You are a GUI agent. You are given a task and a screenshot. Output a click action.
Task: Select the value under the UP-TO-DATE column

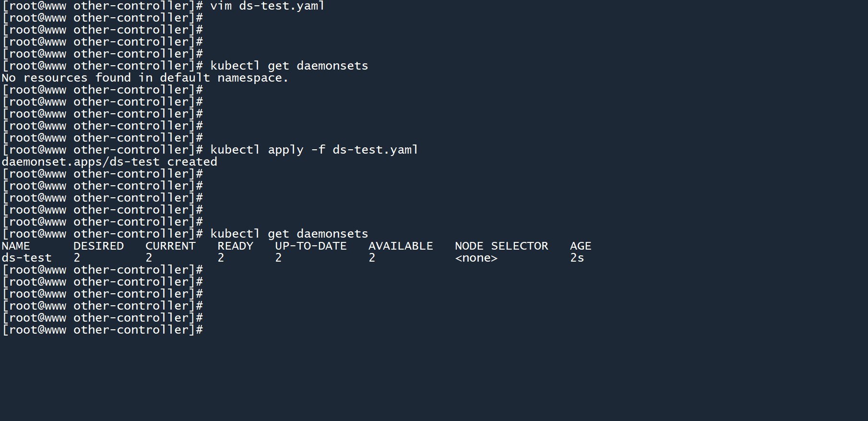point(278,258)
